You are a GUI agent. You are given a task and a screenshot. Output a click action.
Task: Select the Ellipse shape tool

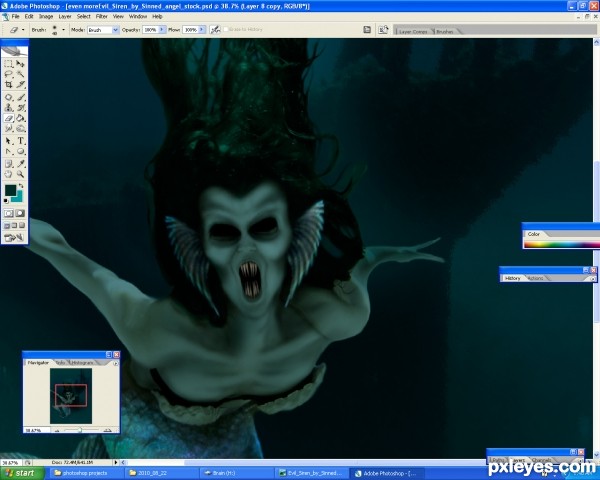20,151
